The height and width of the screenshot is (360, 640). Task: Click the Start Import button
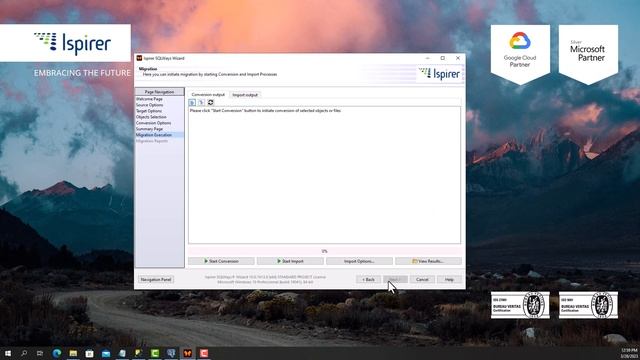(290, 261)
